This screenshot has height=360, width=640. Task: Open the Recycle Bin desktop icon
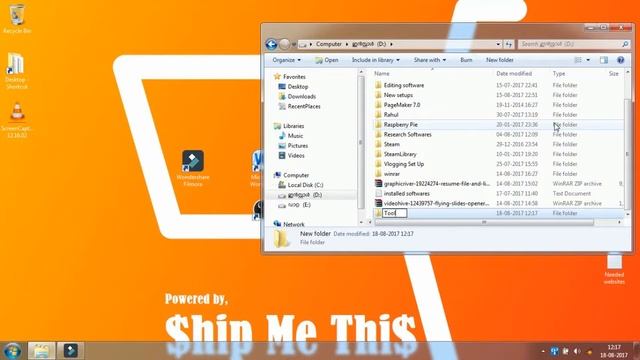tap(17, 19)
